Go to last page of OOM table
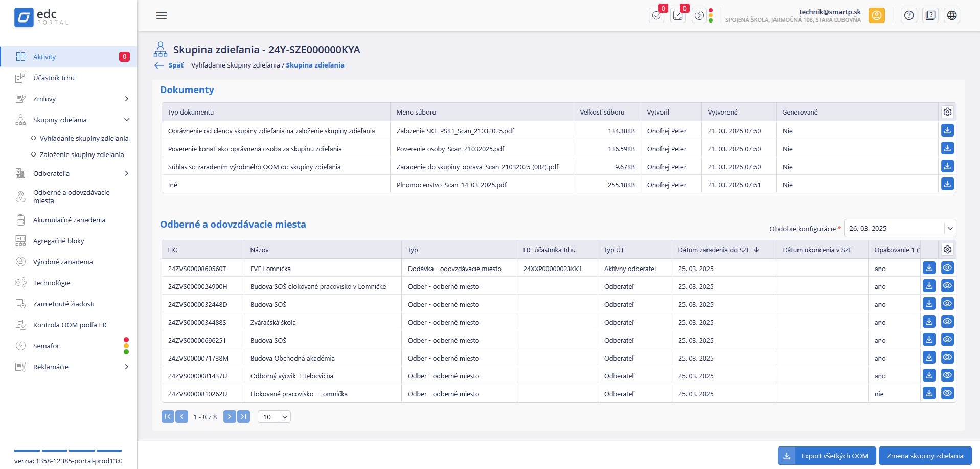The height and width of the screenshot is (469, 980). point(243,417)
